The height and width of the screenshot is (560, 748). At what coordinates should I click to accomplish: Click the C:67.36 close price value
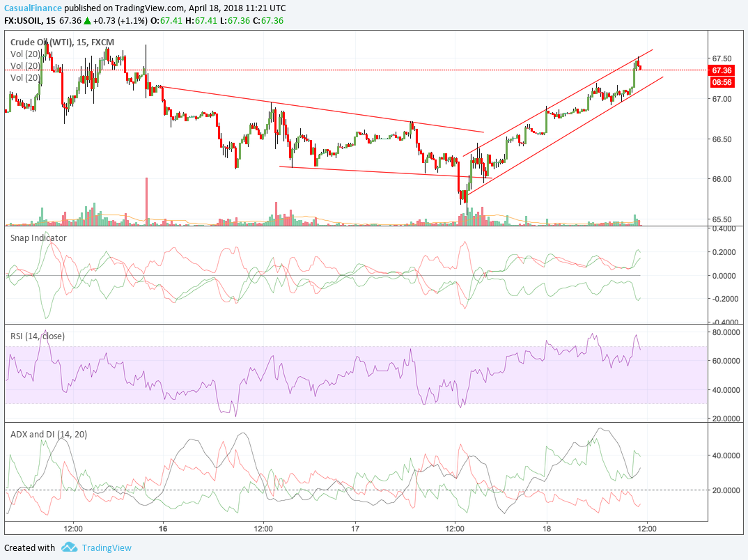(268, 20)
